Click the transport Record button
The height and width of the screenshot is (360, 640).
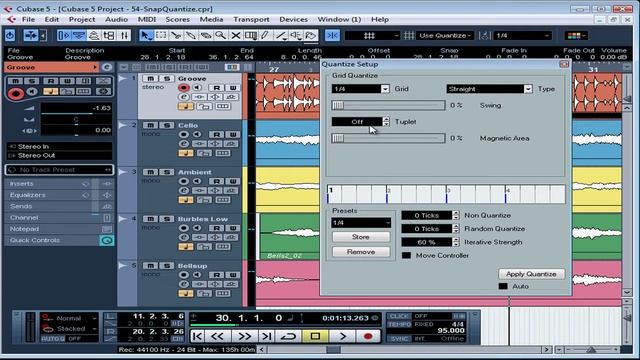click(x=368, y=336)
